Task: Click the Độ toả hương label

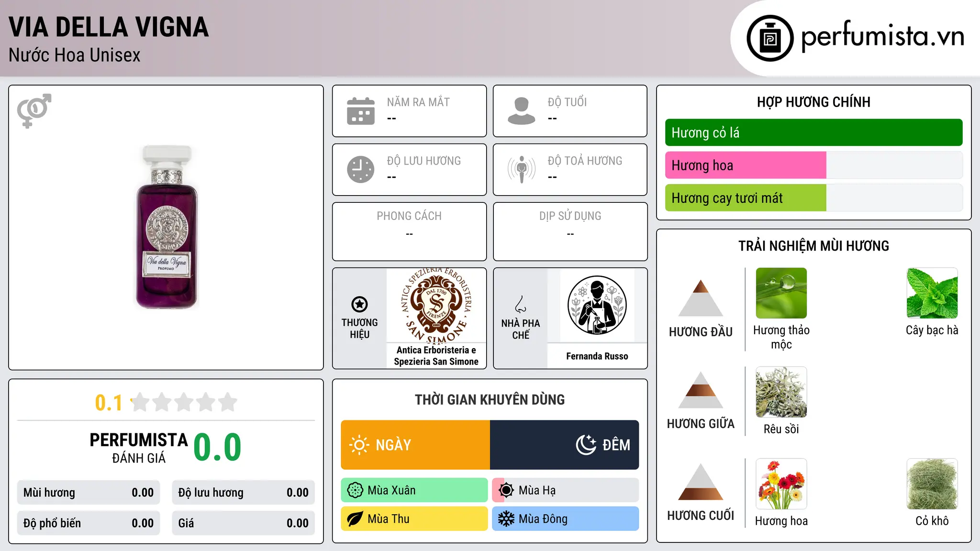Action: (585, 161)
